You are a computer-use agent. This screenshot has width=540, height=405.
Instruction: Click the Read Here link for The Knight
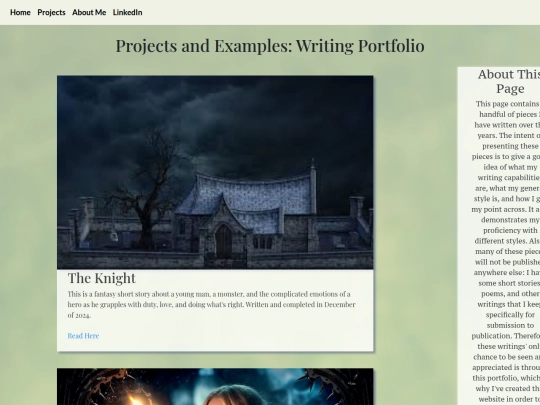[83, 336]
